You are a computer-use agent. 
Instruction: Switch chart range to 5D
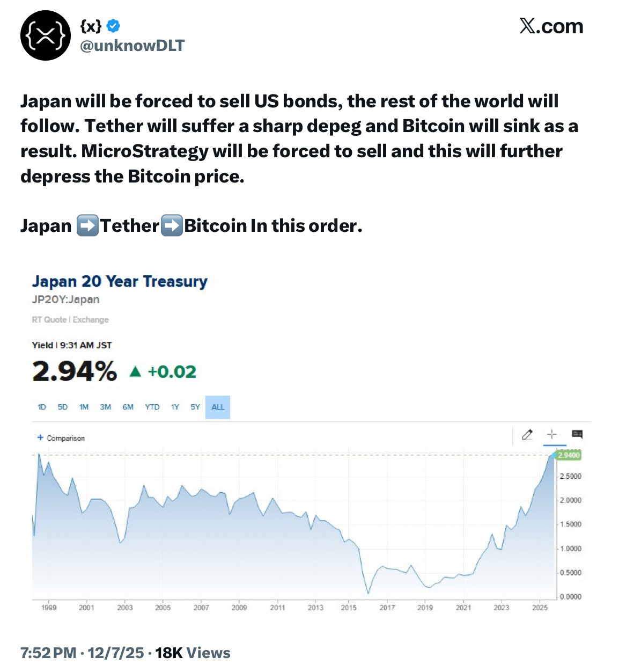(63, 407)
